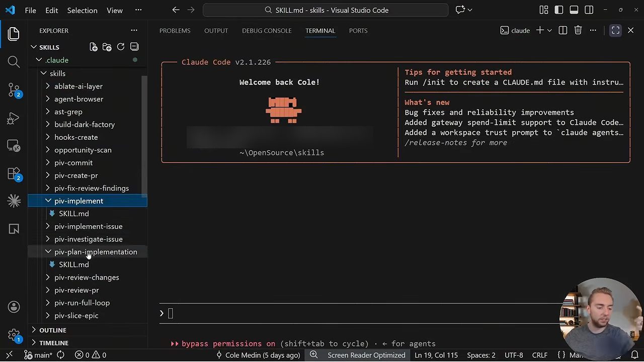Open the Selection menu
This screenshot has height=362, width=644.
[82, 10]
